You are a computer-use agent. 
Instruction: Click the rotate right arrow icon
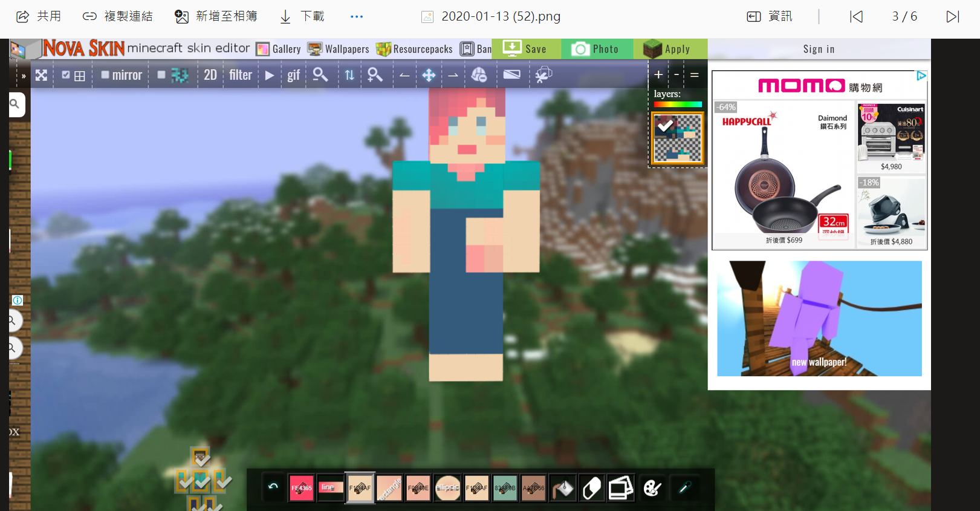(453, 76)
